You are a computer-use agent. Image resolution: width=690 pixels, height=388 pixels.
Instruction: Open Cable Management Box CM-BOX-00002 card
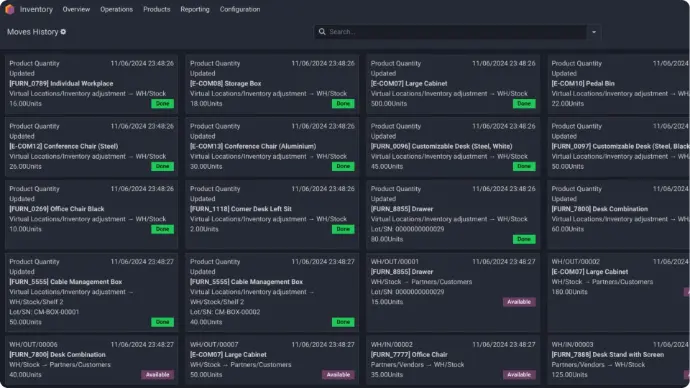tap(272, 292)
